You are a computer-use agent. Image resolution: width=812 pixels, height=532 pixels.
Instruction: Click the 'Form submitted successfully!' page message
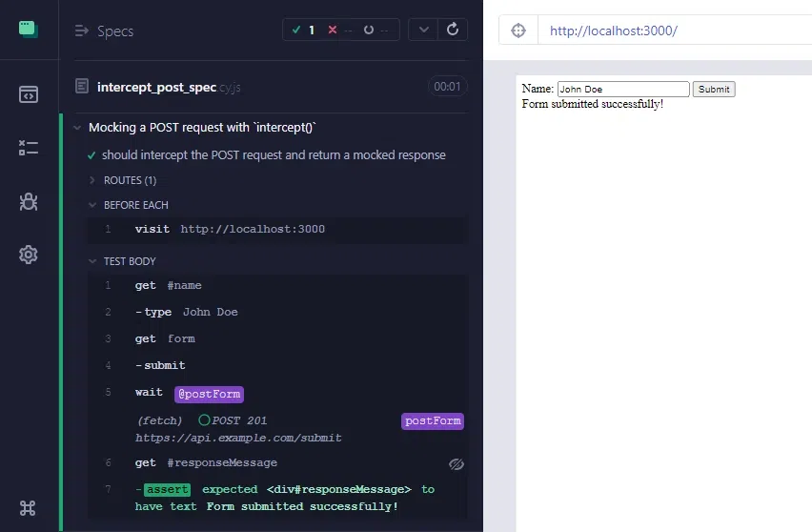[x=593, y=104]
